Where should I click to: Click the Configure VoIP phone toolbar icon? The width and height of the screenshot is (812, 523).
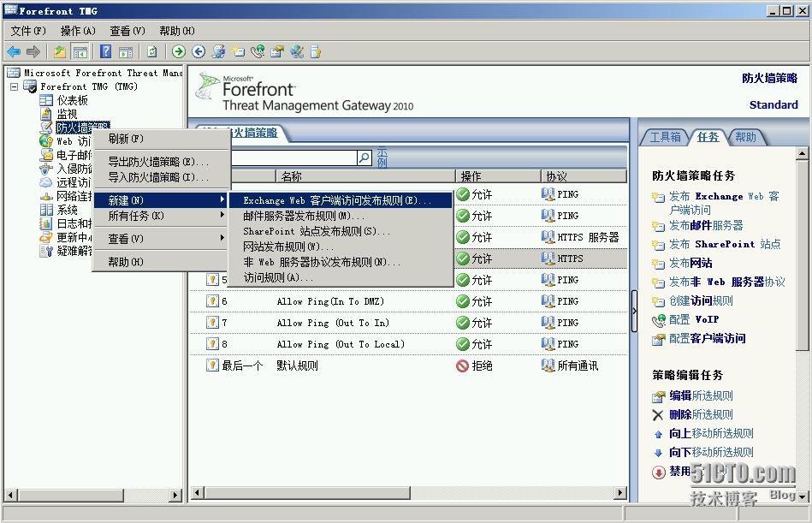[x=258, y=51]
